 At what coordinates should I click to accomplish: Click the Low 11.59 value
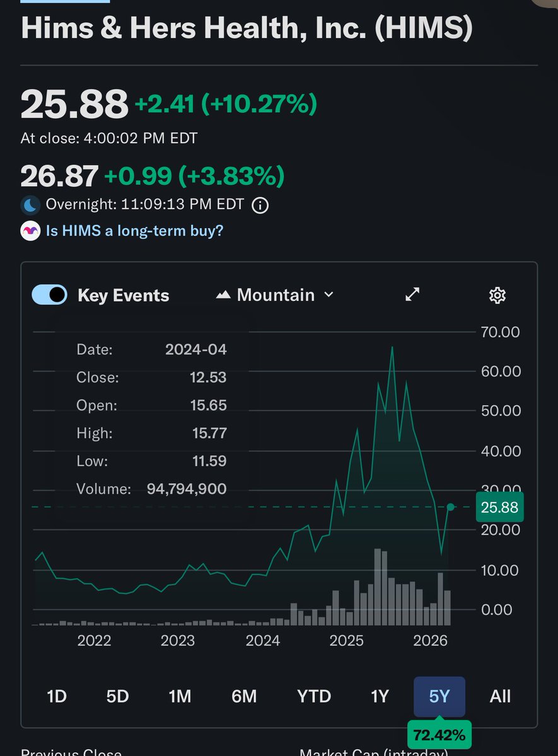click(209, 461)
